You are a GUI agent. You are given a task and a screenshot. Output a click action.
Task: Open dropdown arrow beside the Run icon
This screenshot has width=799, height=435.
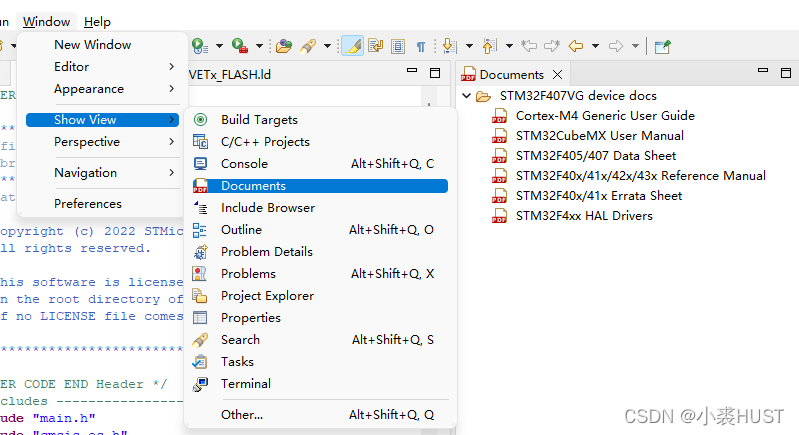219,46
